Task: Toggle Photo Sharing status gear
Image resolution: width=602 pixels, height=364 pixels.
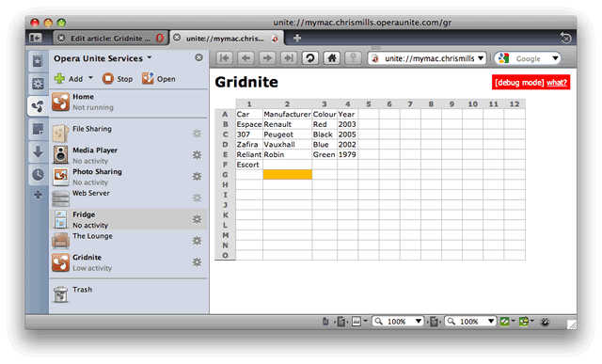Action: tap(197, 176)
